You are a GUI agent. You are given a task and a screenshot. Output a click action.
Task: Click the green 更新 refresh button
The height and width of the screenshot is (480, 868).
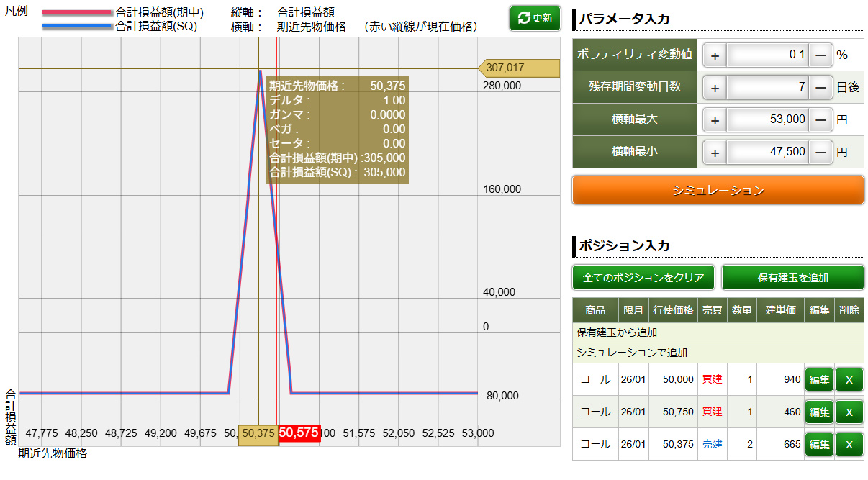coord(534,19)
